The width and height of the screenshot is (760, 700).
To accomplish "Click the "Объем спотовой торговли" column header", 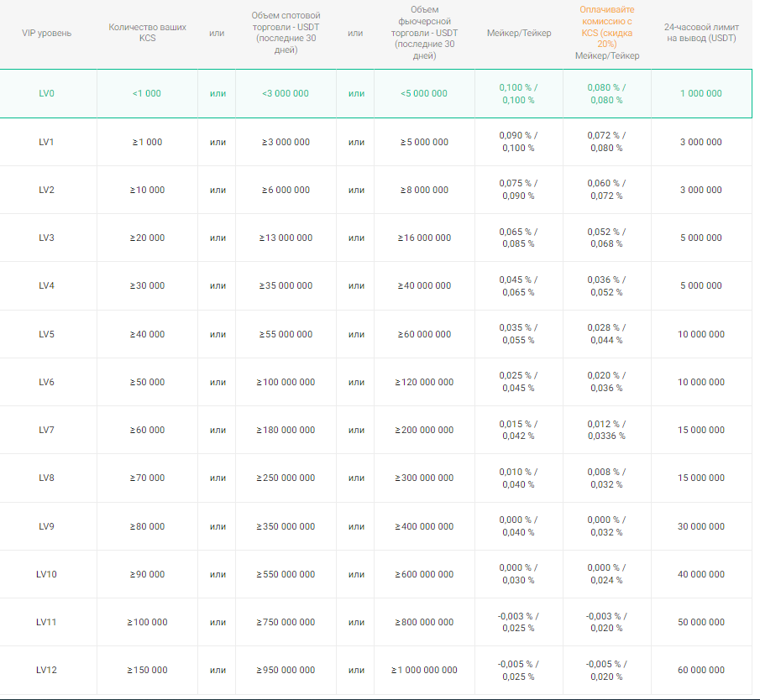I will point(286,33).
